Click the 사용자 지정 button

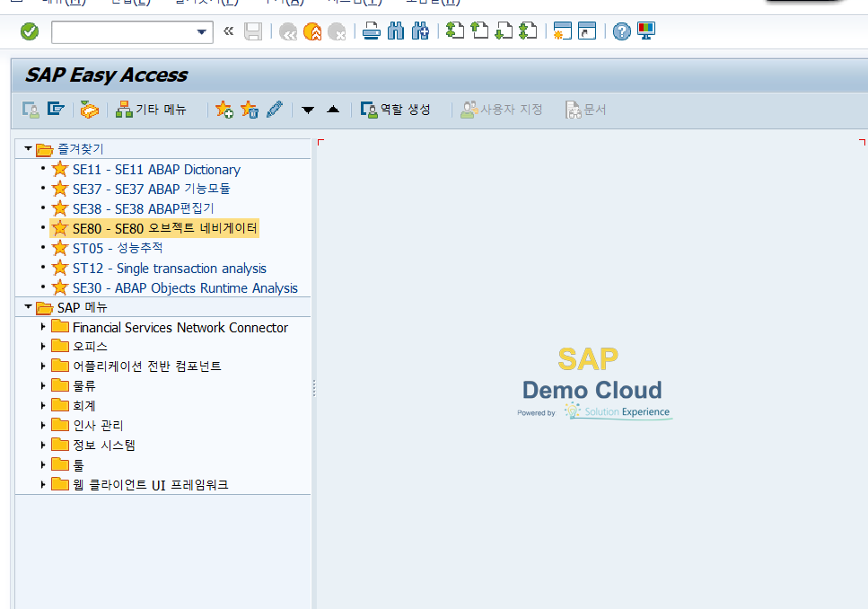click(502, 110)
